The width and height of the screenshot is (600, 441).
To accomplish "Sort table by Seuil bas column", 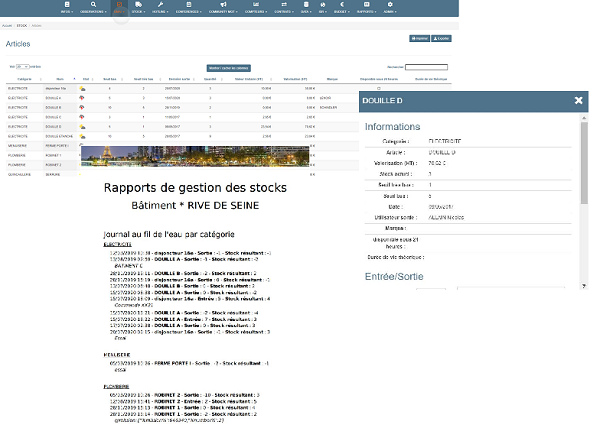I will [110, 79].
